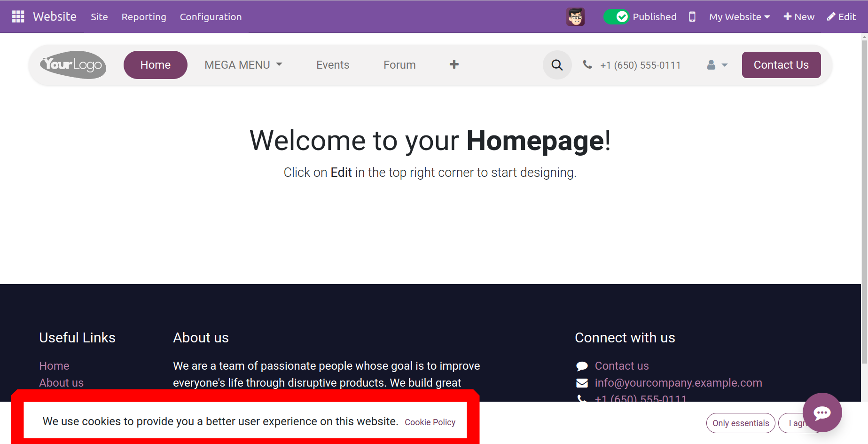Viewport: 868px width, 444px height.
Task: Click the Contact Us button
Action: coord(781,65)
